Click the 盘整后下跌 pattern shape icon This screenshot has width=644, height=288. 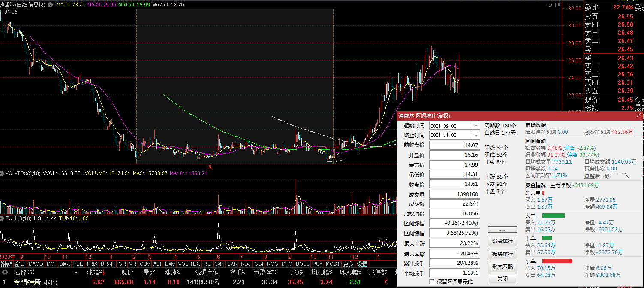[x=620, y=176]
